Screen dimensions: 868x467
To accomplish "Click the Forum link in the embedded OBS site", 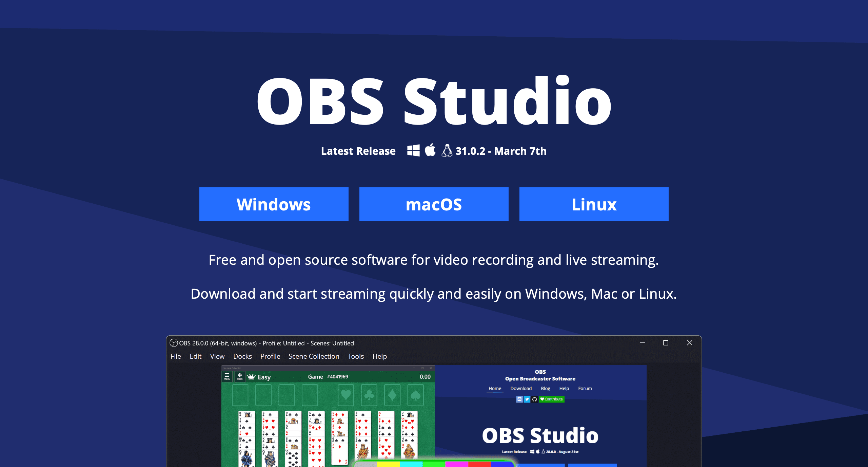I will coord(585,389).
